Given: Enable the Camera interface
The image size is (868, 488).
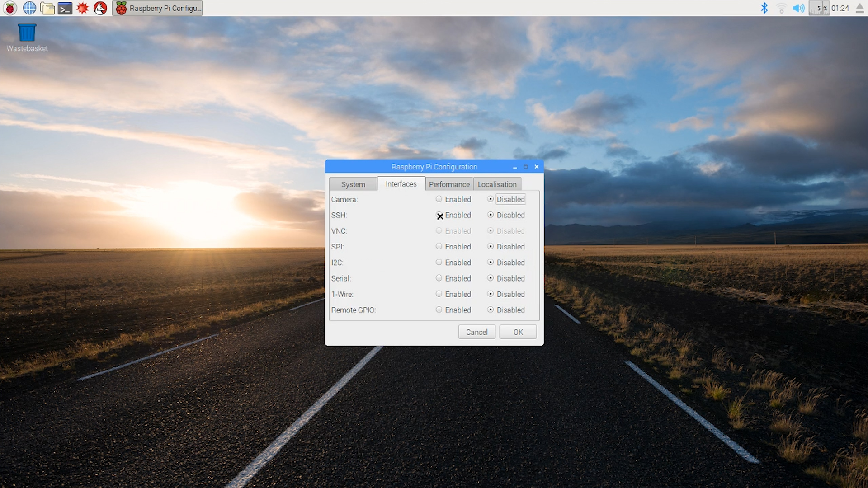Looking at the screenshot, I should point(439,199).
